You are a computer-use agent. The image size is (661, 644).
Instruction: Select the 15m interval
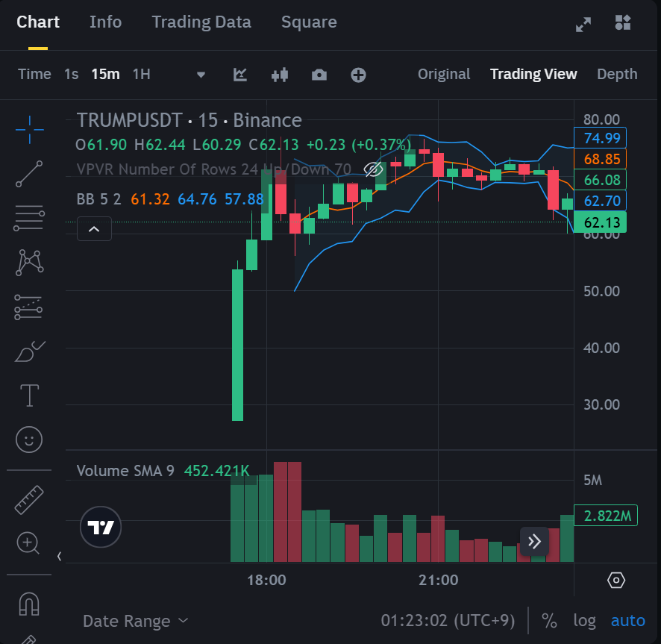tap(105, 74)
